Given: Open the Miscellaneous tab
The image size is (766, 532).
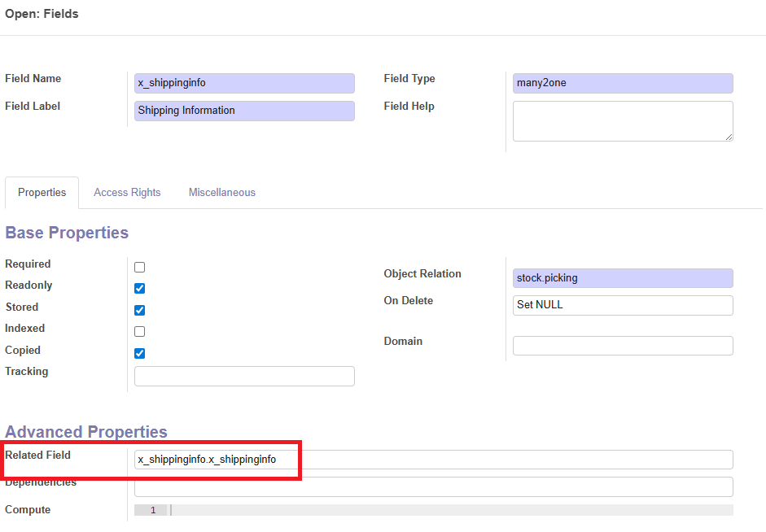Looking at the screenshot, I should click(222, 193).
